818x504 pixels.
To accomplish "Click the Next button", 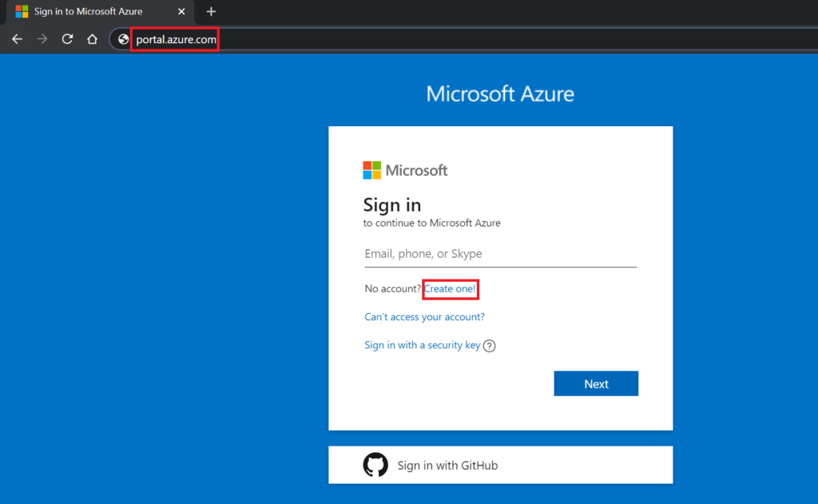I will pos(596,383).
